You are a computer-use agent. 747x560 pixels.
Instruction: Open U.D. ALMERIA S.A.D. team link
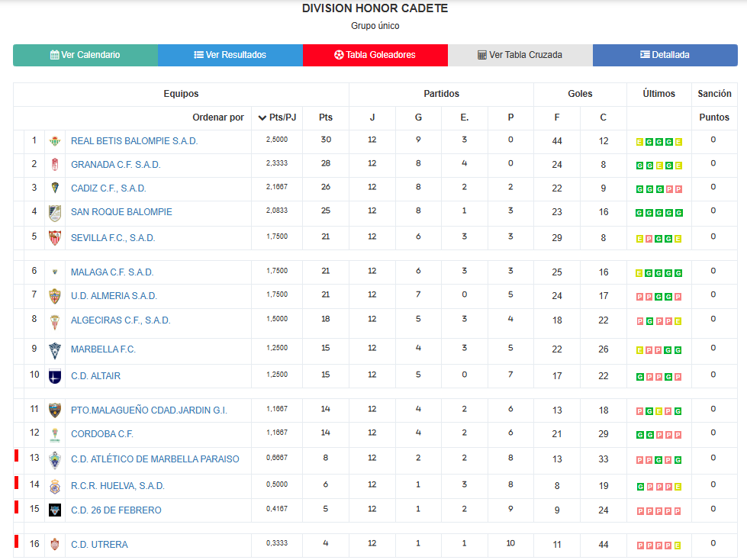coord(114,296)
